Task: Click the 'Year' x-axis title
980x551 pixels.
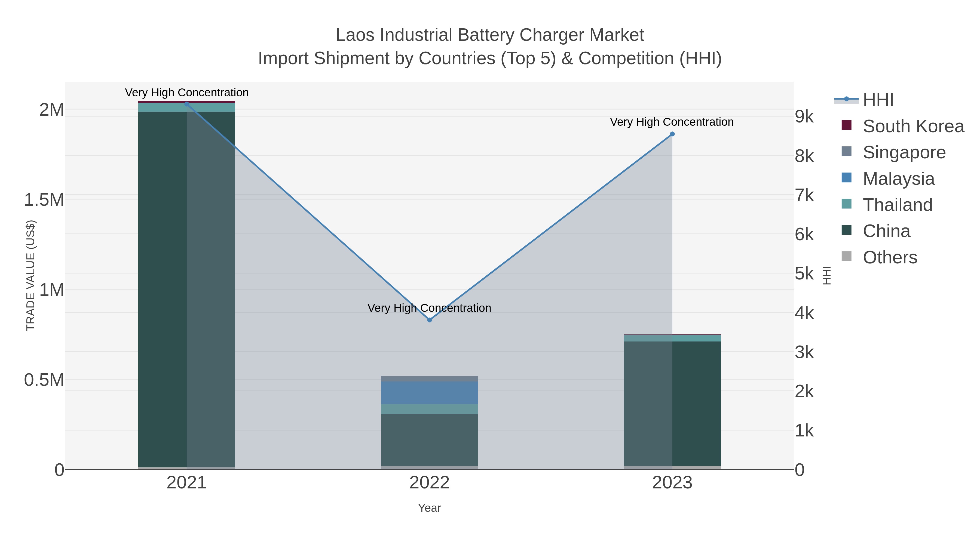Action: pos(430,508)
